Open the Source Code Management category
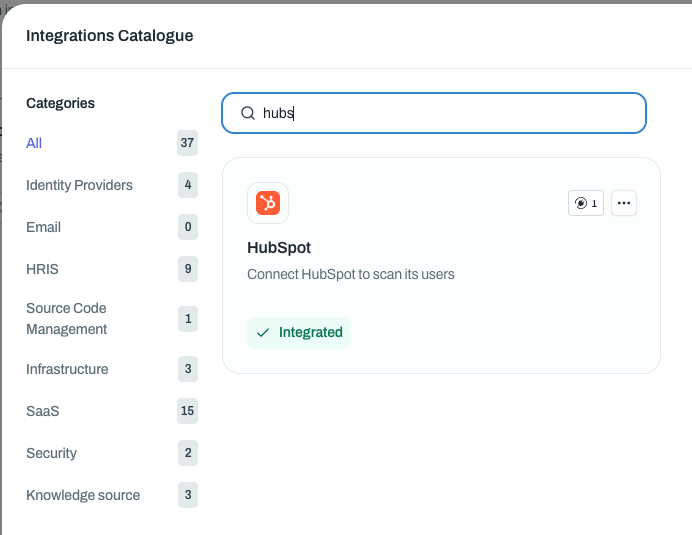692x535 pixels. 66,319
